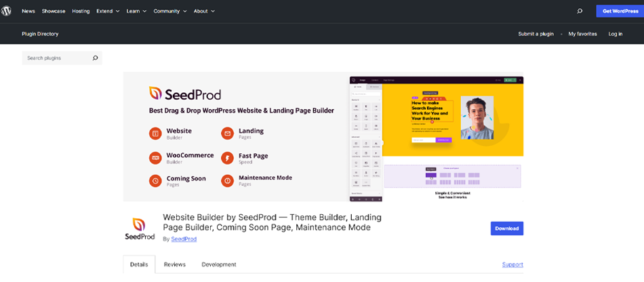Viewport: 644px width, 282px height.
Task: Expand the Community menu
Action: 170,11
